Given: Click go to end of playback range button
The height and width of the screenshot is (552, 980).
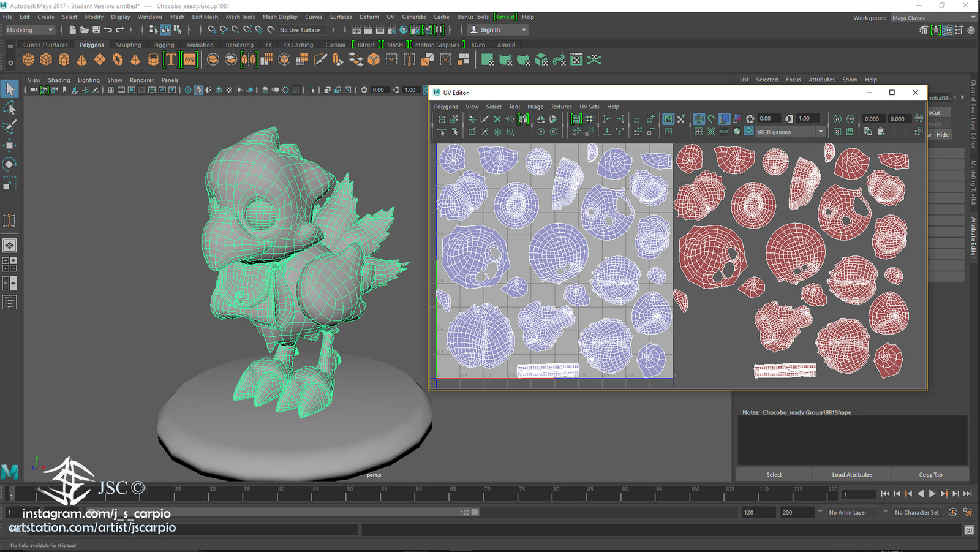Looking at the screenshot, I should 967,494.
